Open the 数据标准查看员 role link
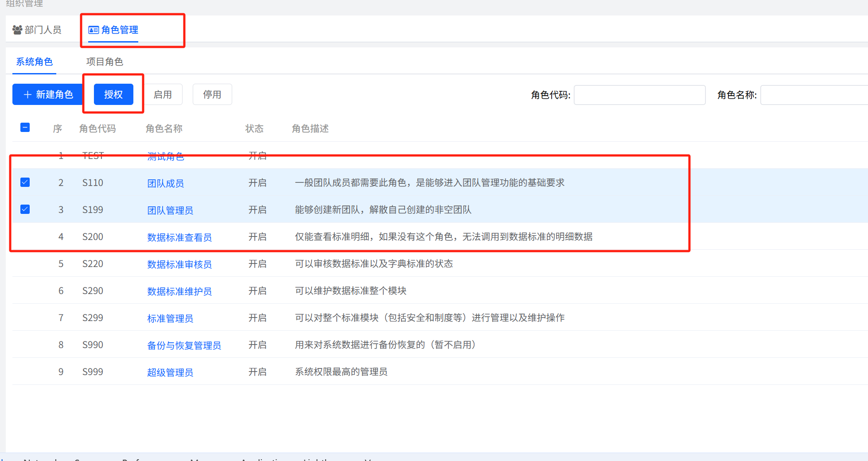The width and height of the screenshot is (868, 461). (179, 237)
